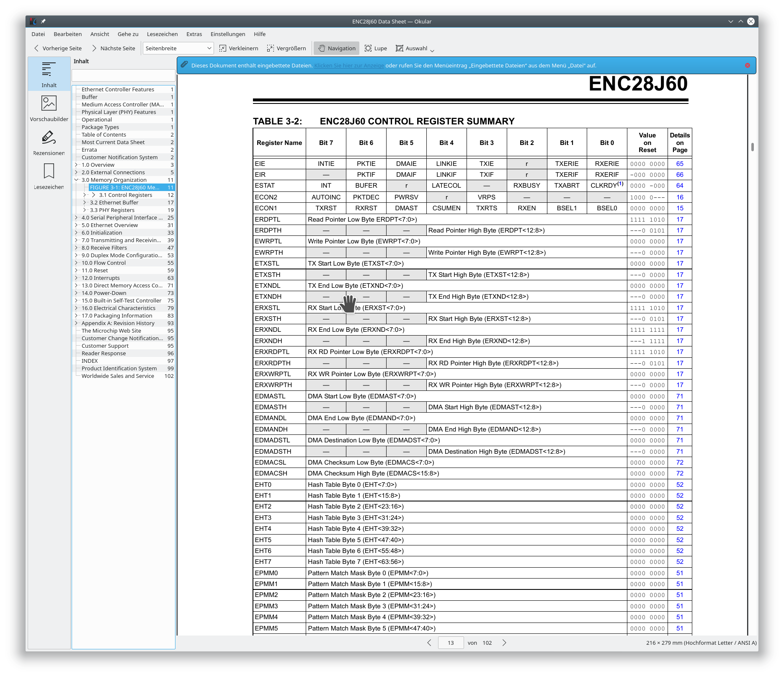784x677 pixels.
Task: Select 'Ethernet Controller Features' in contents
Action: (118, 89)
